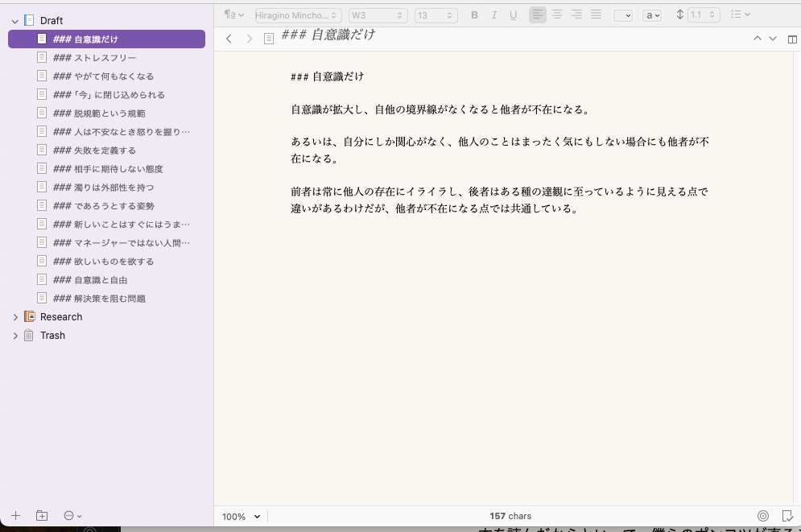Viewport: 801px width, 532px height.
Task: Click the plus button to add a new item
Action: 16,515
